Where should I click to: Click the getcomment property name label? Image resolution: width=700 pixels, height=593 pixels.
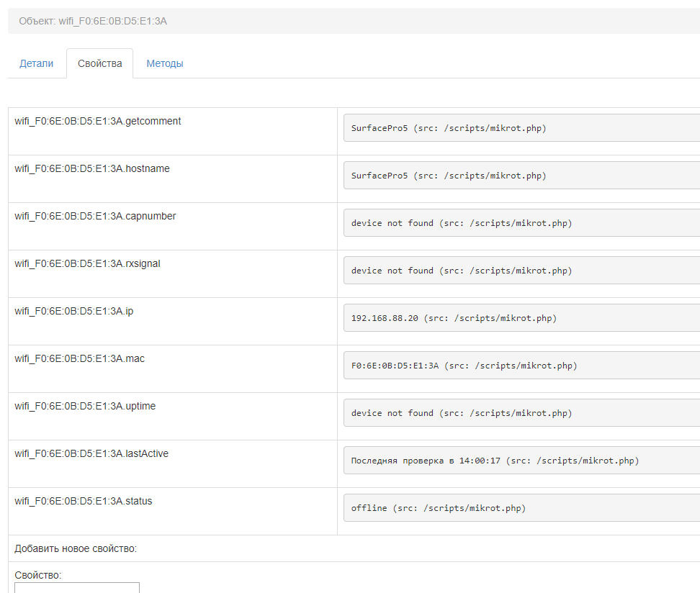(98, 121)
